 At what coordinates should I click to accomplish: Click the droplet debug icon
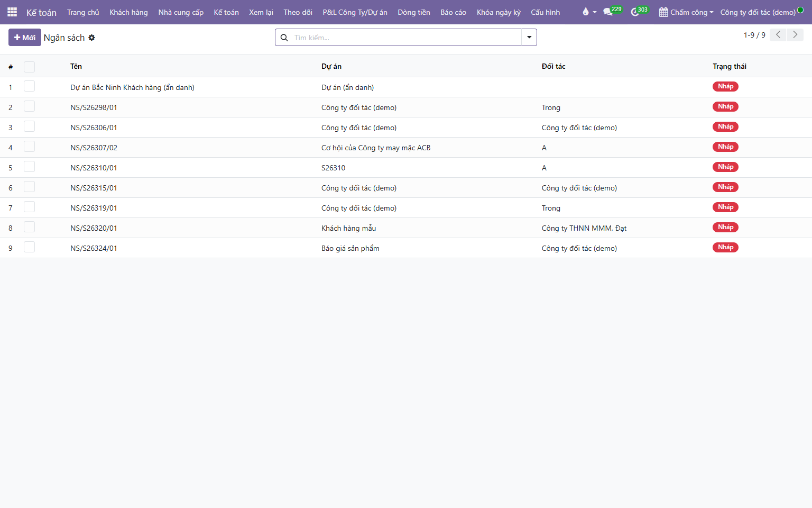point(586,12)
